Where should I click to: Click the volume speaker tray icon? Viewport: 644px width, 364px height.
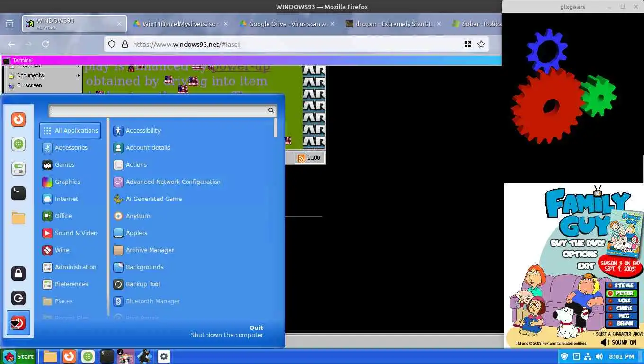click(x=599, y=356)
